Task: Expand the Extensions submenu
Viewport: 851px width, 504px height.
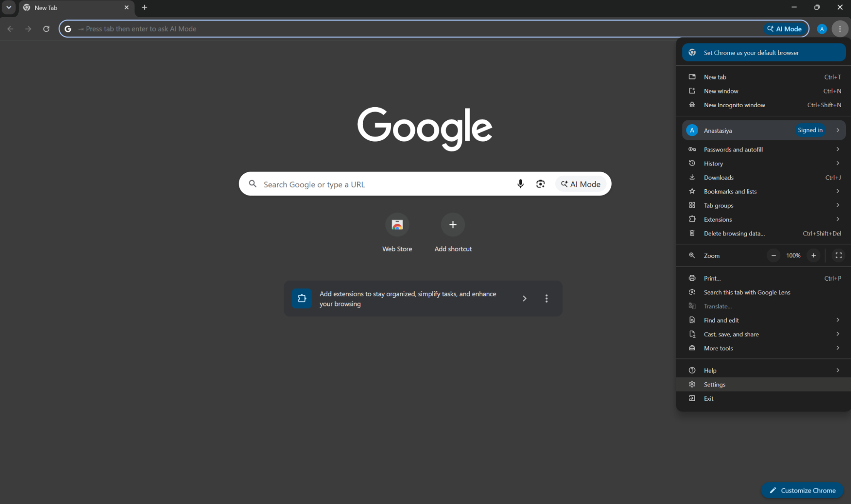Action: pos(764,219)
